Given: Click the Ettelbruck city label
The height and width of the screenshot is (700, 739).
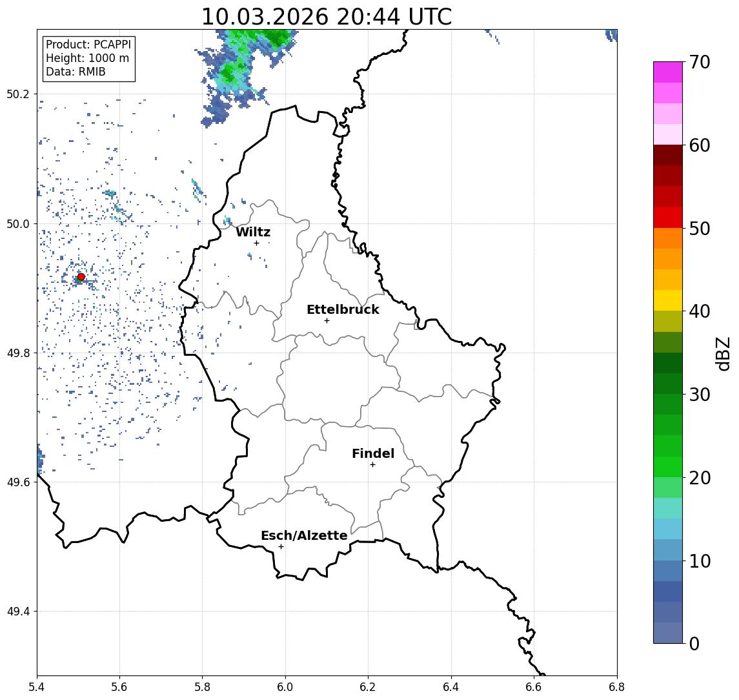Looking at the screenshot, I should [x=343, y=309].
